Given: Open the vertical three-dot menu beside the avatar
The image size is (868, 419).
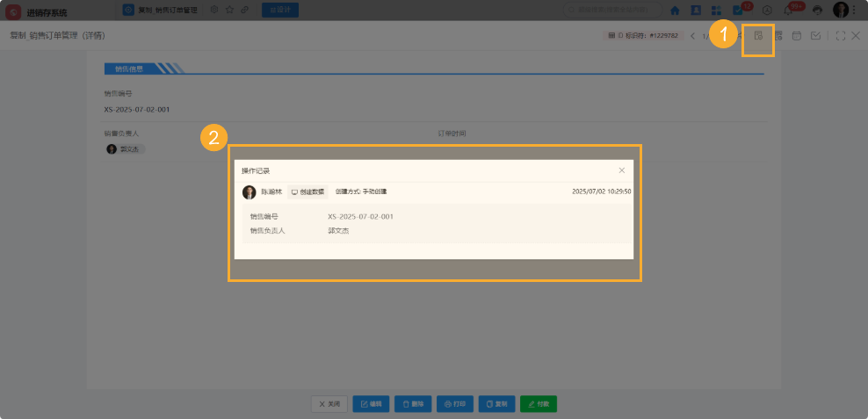Looking at the screenshot, I should pyautogui.click(x=856, y=10).
